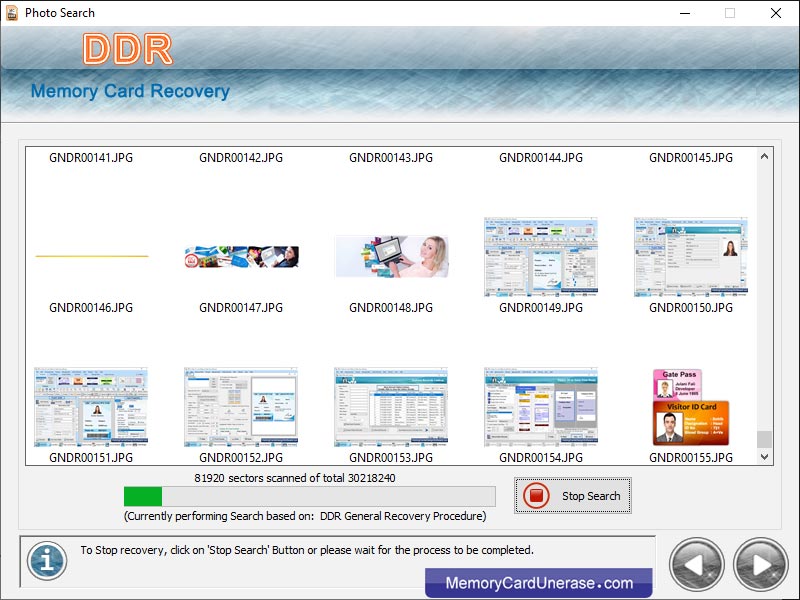The width and height of the screenshot is (800, 600).
Task: Click the sector scan progress bar
Action: tap(308, 496)
